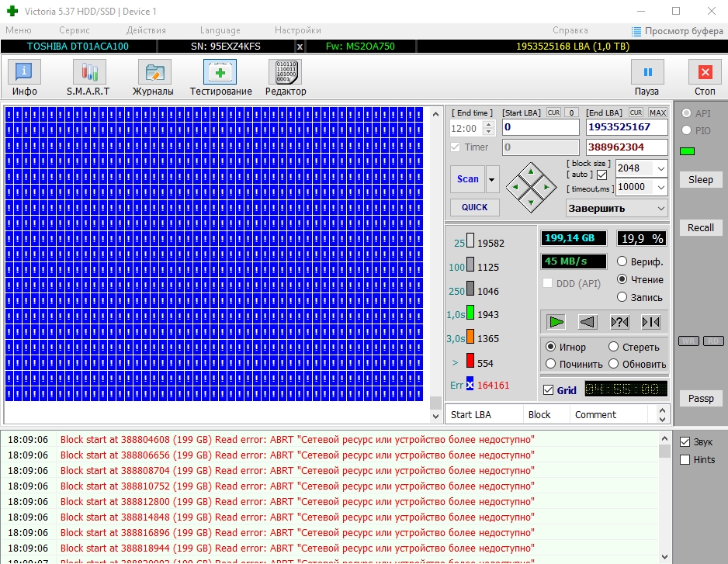Click the right arrow in navigation diamond
The height and width of the screenshot is (564, 728).
click(x=546, y=187)
